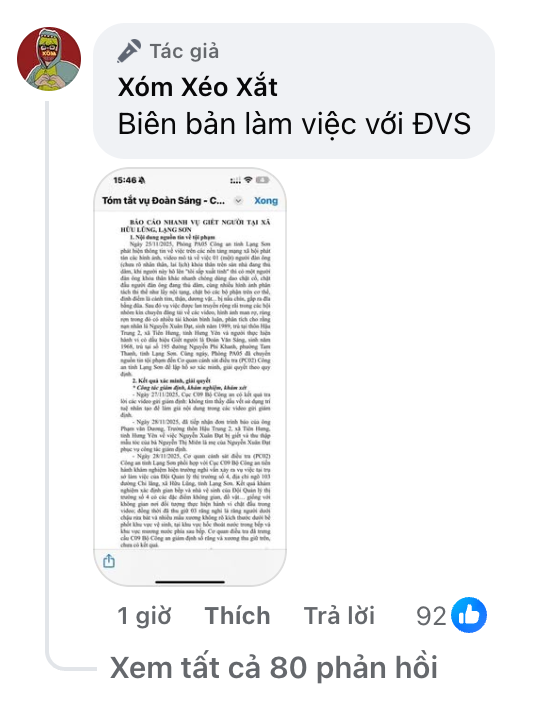The height and width of the screenshot is (702, 538).
Task: Open the Xóm Xéo Xắt profile avatar
Action: point(49,59)
